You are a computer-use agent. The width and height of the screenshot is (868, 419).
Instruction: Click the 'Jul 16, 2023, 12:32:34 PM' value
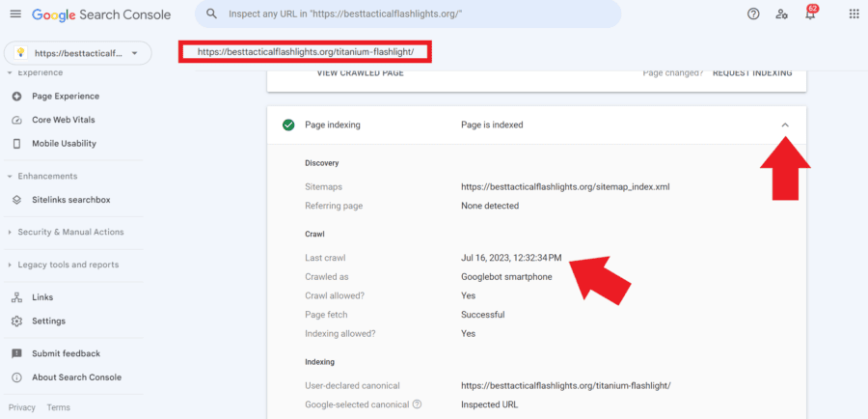tap(511, 258)
